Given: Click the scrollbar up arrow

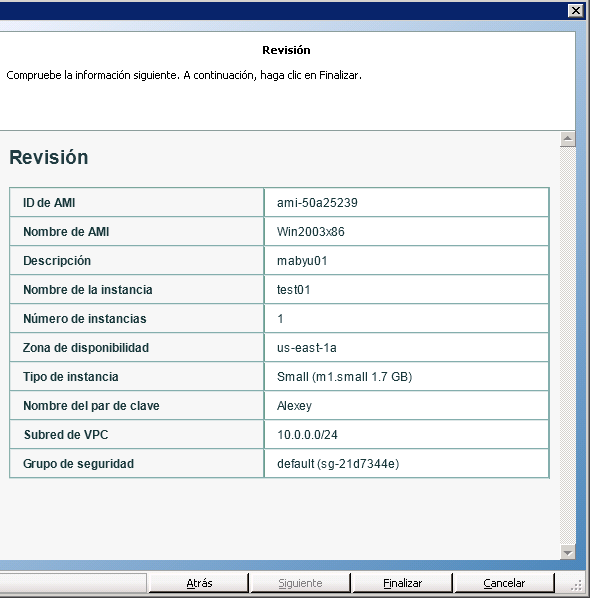Looking at the screenshot, I should click(x=567, y=139).
